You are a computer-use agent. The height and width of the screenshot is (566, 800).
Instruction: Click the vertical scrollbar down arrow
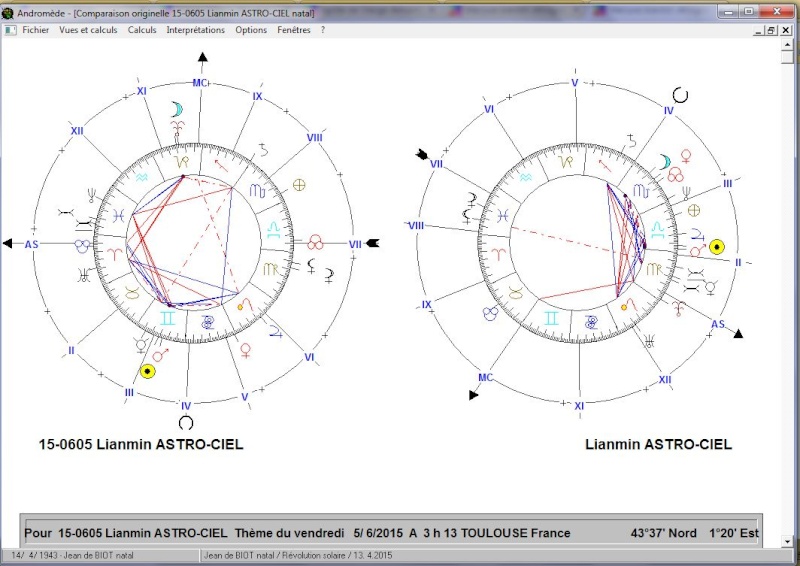pyautogui.click(x=788, y=542)
